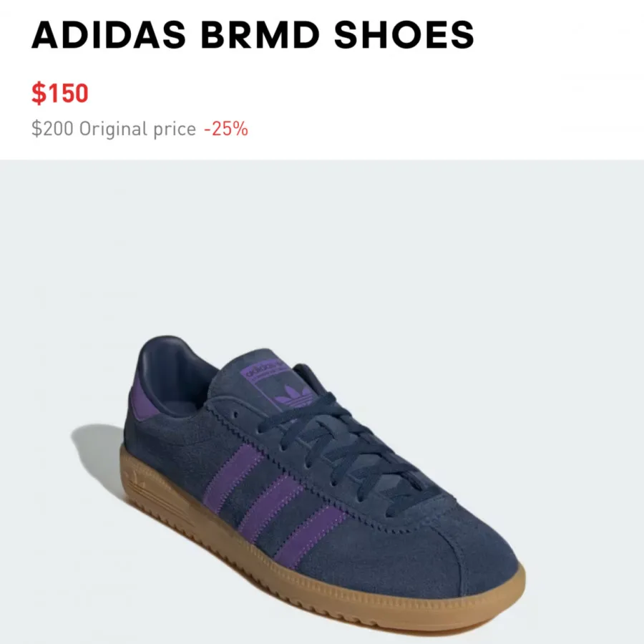Click the $200 Original price text

pyautogui.click(x=114, y=129)
